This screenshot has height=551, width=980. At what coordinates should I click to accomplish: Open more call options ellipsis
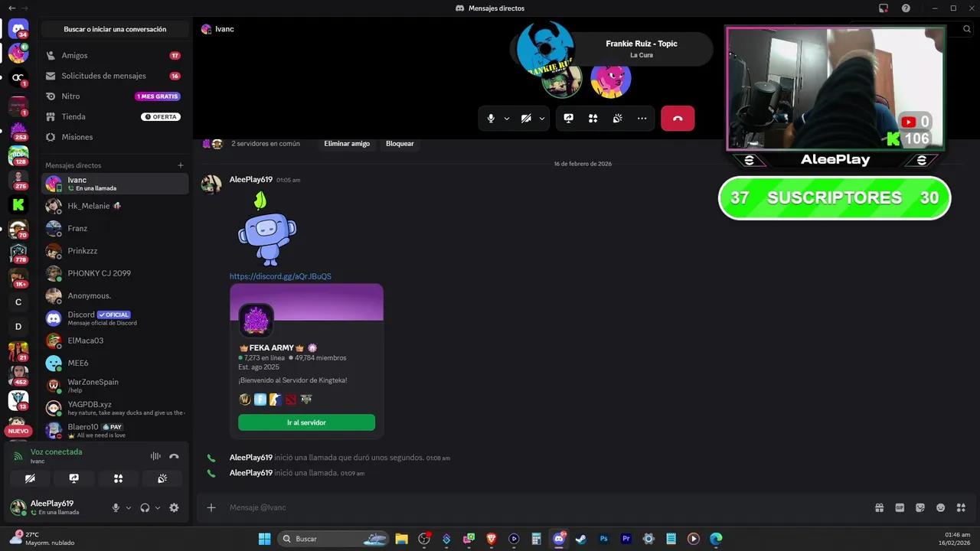pos(642,119)
